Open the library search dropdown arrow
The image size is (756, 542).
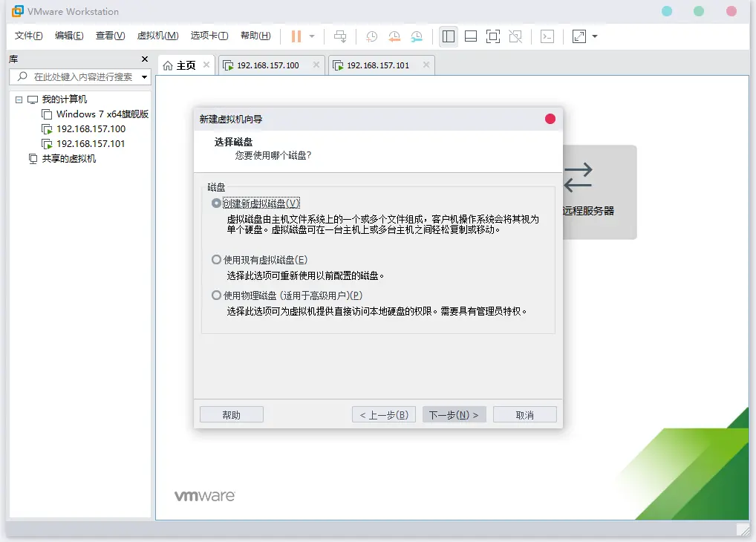coord(144,76)
